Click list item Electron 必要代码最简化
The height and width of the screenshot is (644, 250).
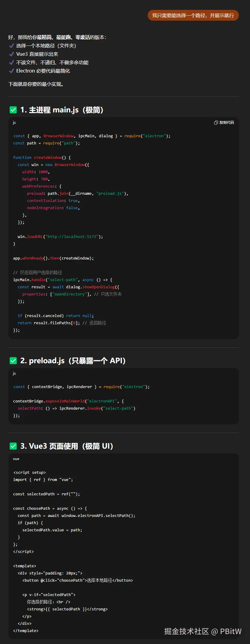[43, 71]
